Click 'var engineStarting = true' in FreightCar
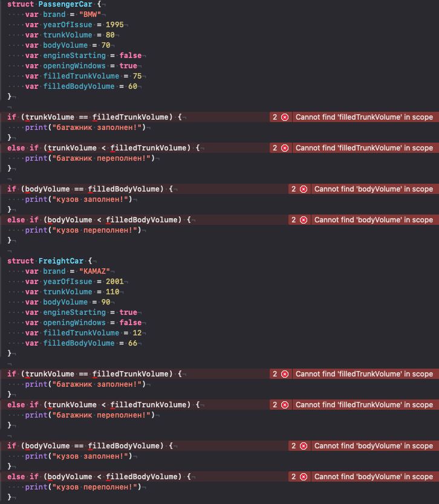This screenshot has height=504, width=439. (81, 312)
